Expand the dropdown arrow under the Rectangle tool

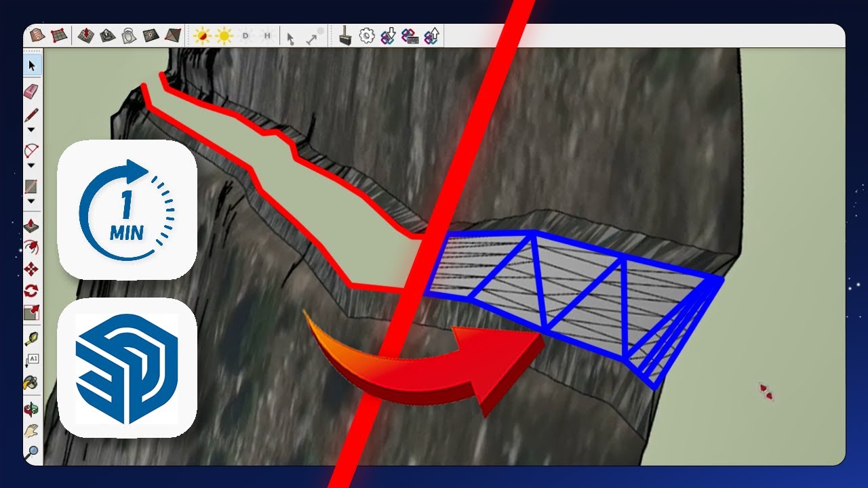point(31,201)
